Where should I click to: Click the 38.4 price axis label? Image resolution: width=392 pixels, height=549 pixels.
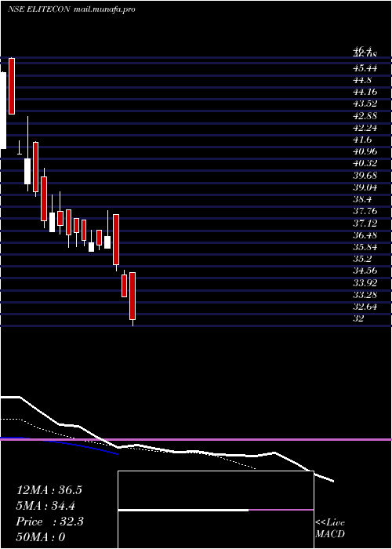pos(362,199)
